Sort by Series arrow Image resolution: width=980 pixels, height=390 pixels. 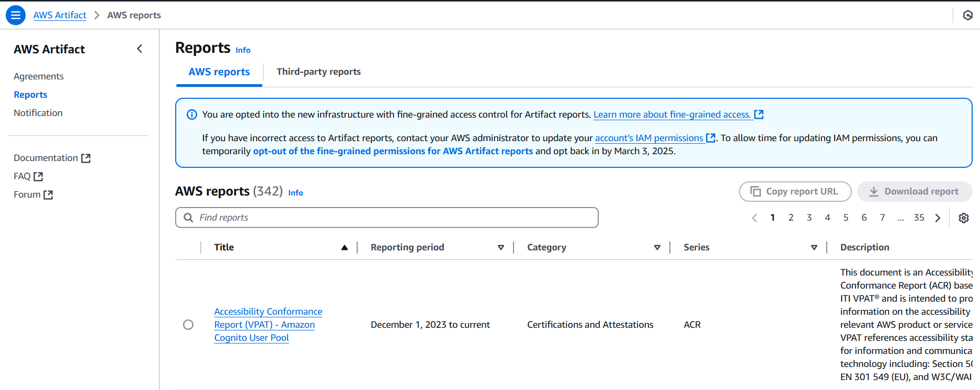[x=814, y=247]
